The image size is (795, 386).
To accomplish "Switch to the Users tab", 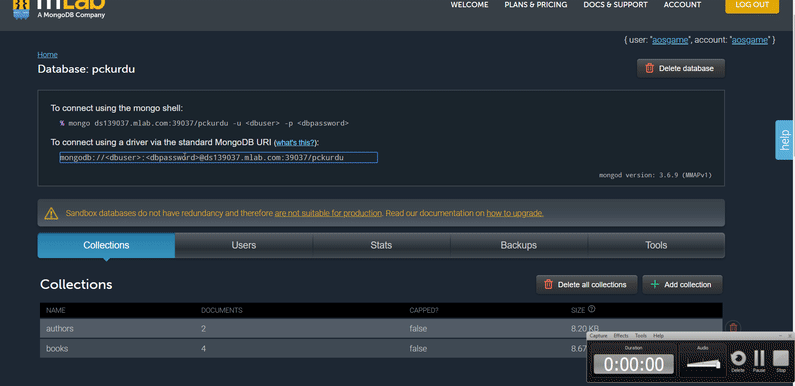I will [244, 245].
